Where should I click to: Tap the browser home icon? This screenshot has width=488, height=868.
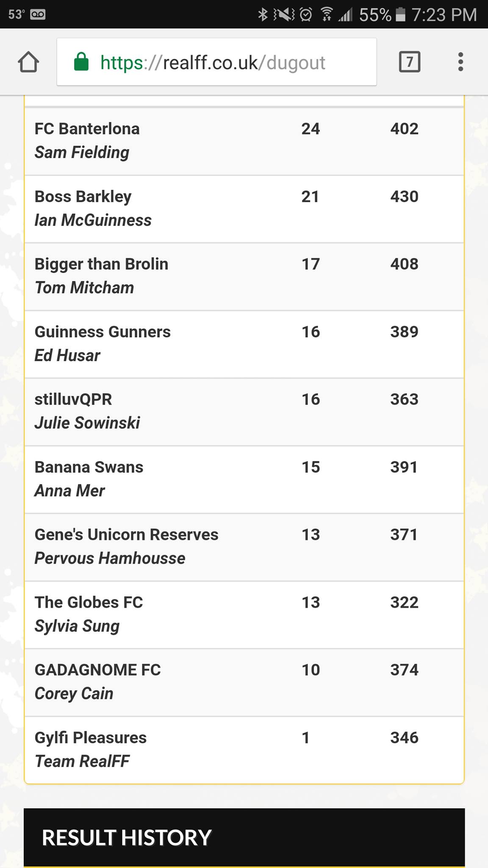click(x=28, y=62)
